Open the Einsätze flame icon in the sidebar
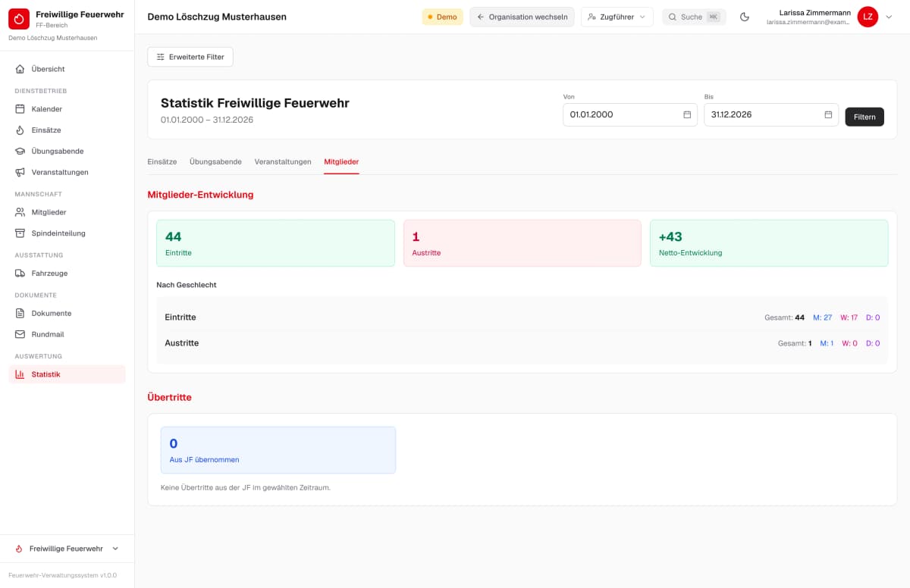 tap(20, 130)
